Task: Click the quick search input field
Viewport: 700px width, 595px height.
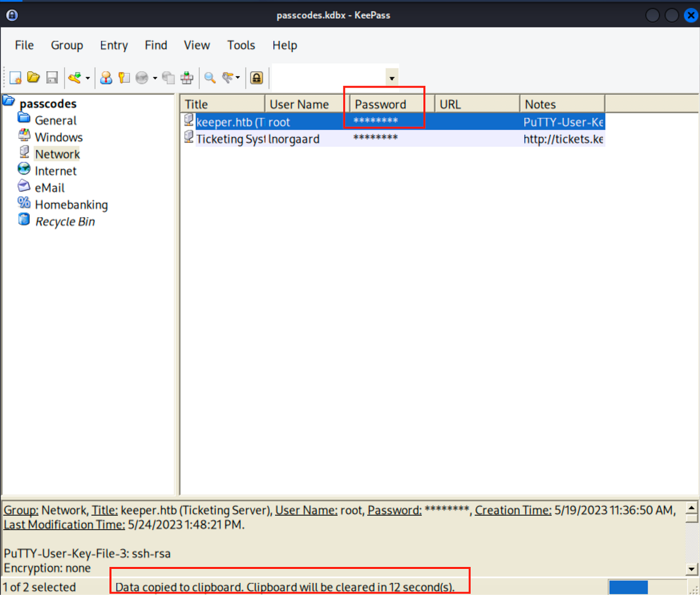Action: 328,77
